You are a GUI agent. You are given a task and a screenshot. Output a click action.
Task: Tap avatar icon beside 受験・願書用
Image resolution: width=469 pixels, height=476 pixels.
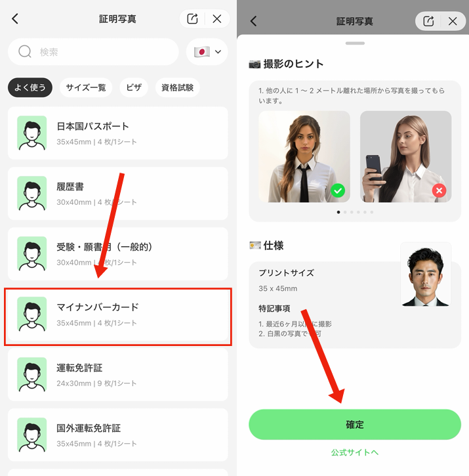[x=32, y=254]
